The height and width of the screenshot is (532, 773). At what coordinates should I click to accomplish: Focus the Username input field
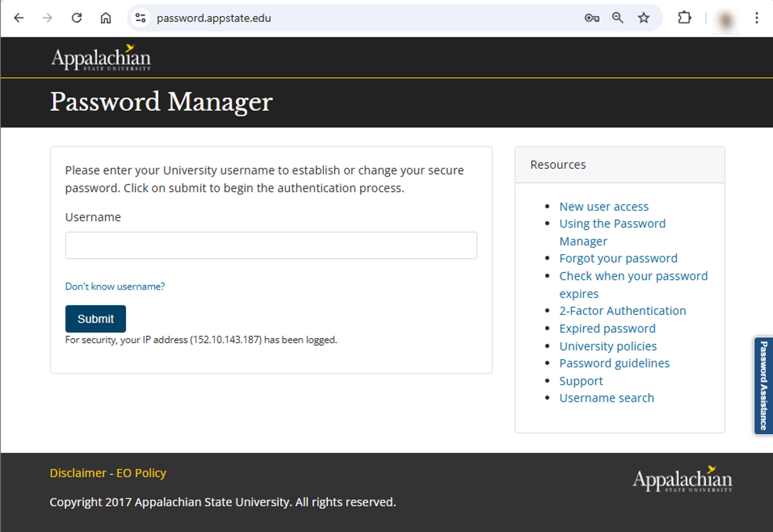(x=271, y=245)
